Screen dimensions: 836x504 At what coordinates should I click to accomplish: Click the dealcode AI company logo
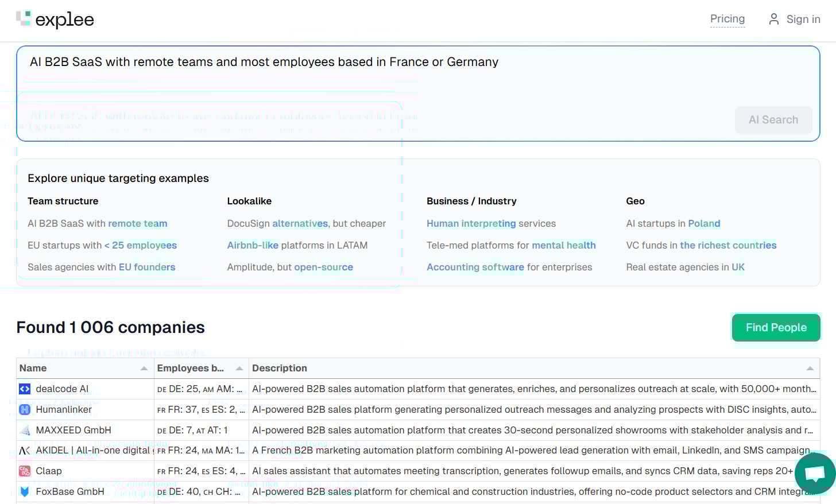pos(25,389)
